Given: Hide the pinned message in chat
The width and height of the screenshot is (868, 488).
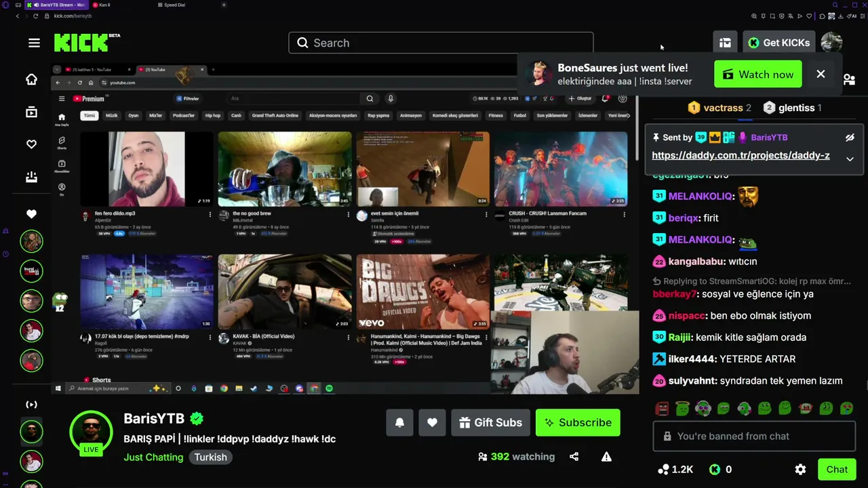Looking at the screenshot, I should coord(850,138).
